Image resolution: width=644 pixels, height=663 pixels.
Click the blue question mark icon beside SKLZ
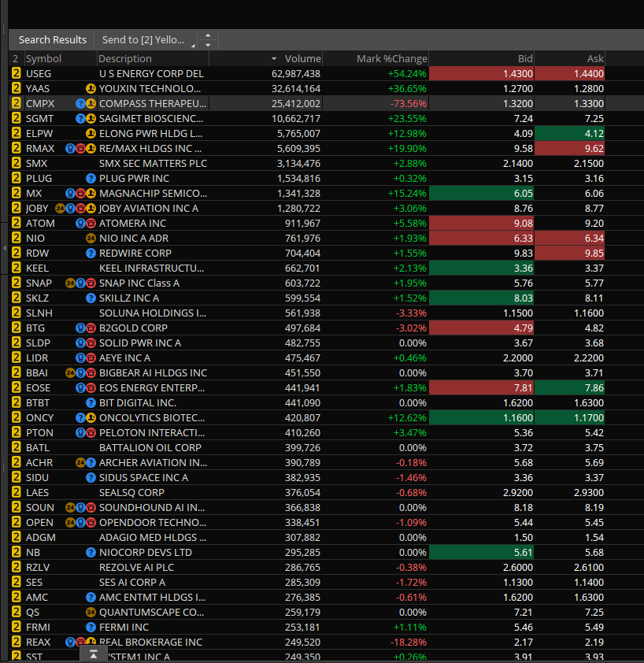tap(91, 298)
